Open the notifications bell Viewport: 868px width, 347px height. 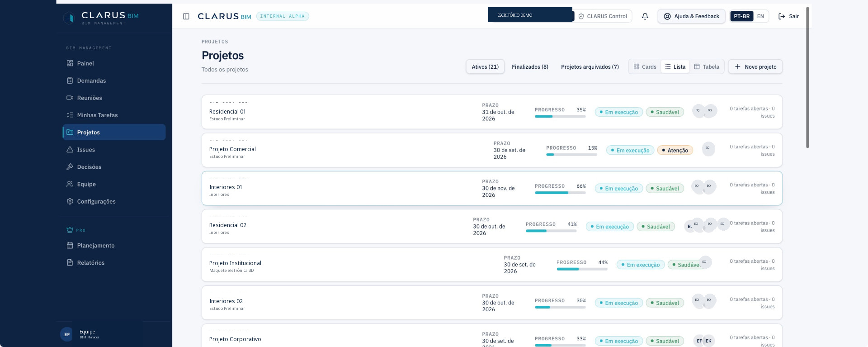tap(645, 16)
